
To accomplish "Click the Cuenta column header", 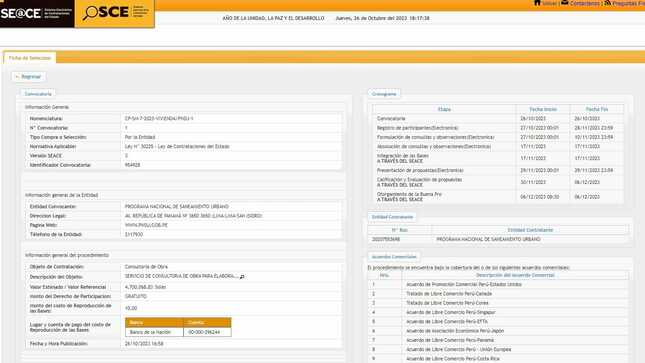I will click(207, 322).
